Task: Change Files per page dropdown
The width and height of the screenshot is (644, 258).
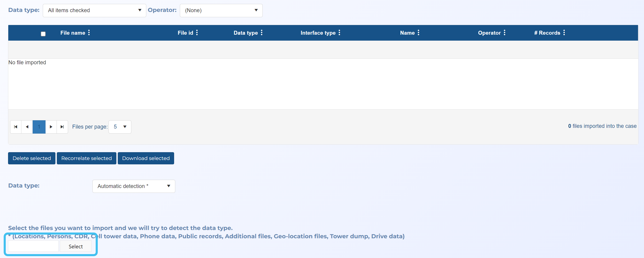Action: click(x=120, y=127)
